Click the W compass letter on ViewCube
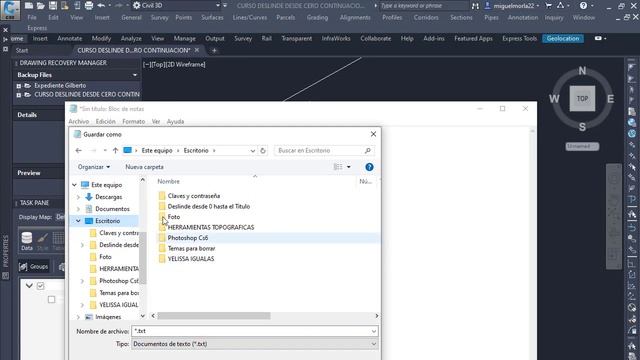The width and height of the screenshot is (640, 360). 554,99
